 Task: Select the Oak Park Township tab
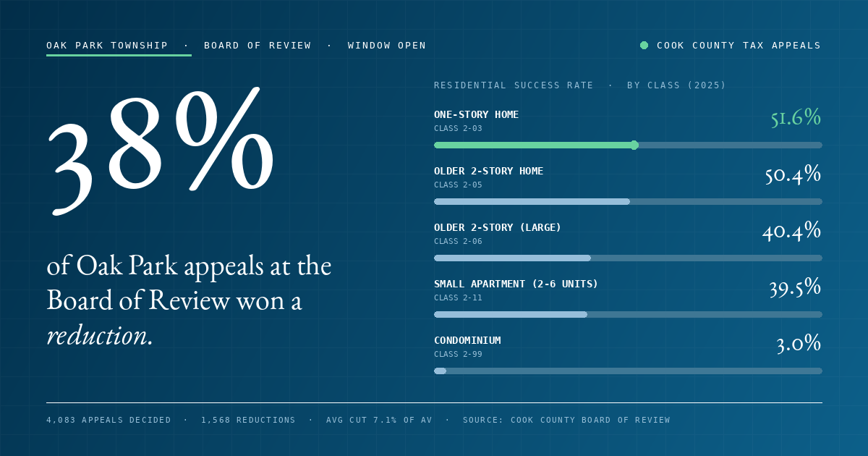point(107,46)
